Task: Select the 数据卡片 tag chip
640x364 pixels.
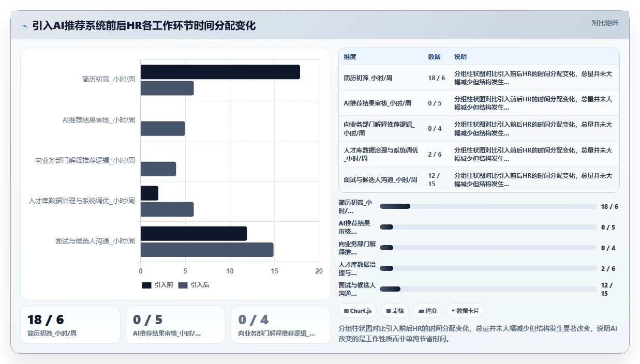Action: 465,311
